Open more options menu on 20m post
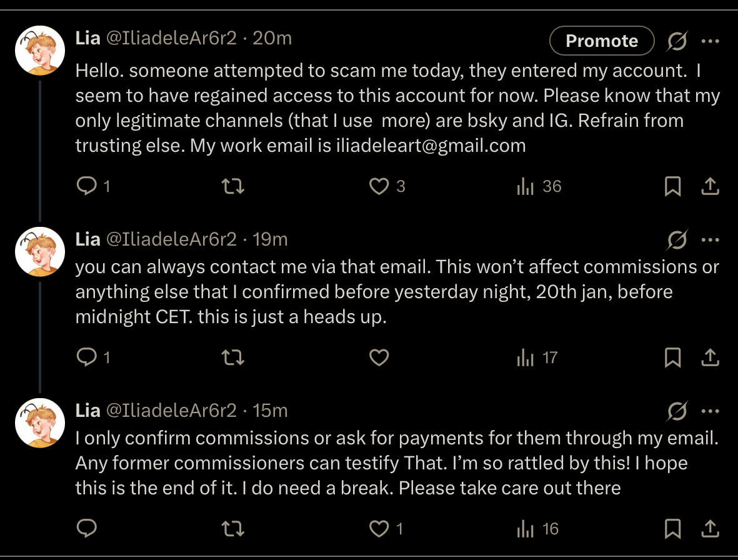Screen dimensions: 738x560 [711, 41]
